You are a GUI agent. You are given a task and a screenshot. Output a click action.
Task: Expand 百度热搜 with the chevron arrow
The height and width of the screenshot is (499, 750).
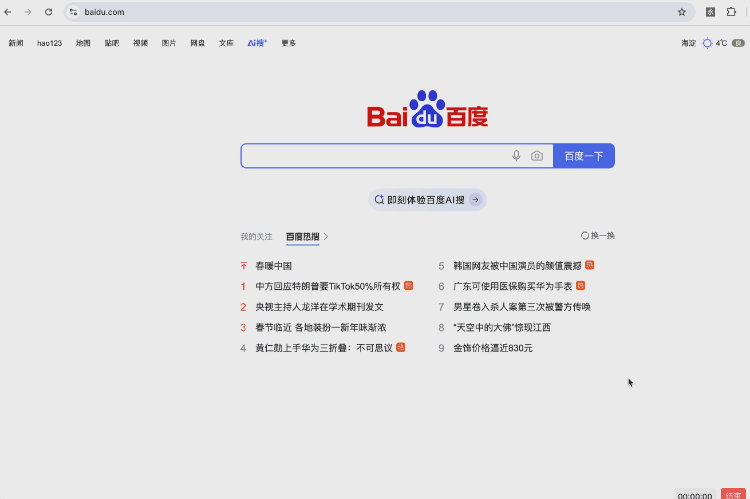pyautogui.click(x=326, y=236)
